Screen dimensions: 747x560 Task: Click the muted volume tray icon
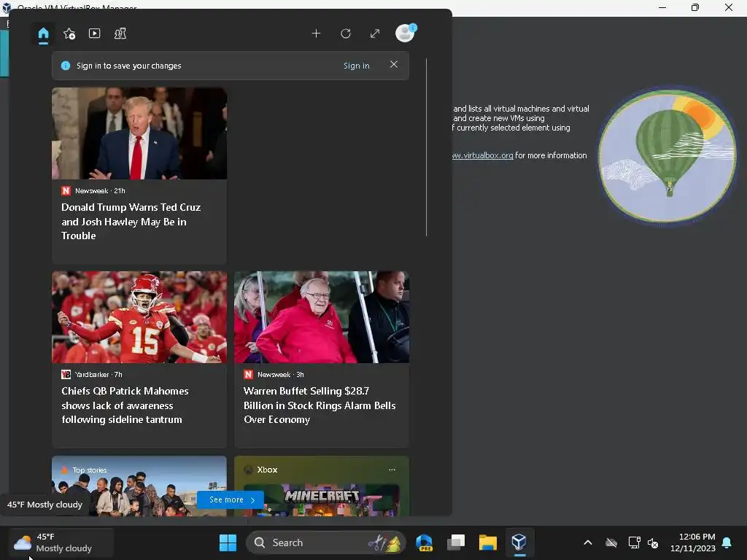(x=653, y=542)
